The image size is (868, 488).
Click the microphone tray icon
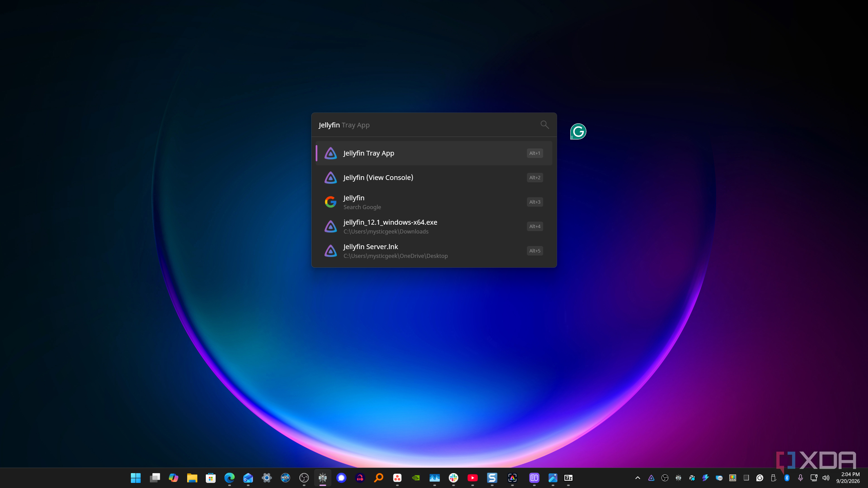(x=801, y=478)
